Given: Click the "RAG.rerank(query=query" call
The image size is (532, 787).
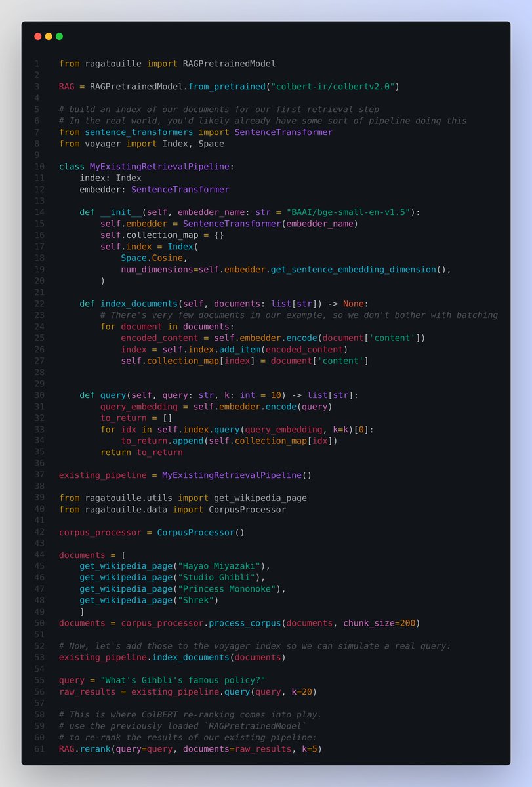Looking at the screenshot, I should pyautogui.click(x=191, y=749).
